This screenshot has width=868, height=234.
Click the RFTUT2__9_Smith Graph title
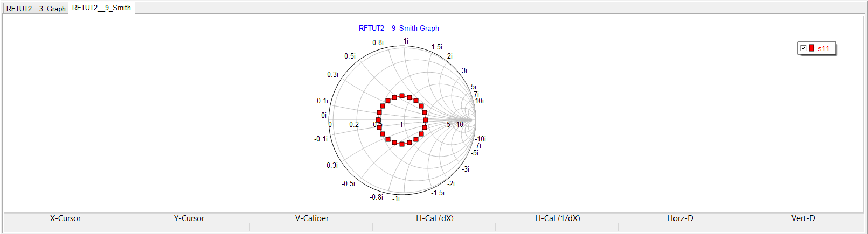399,28
